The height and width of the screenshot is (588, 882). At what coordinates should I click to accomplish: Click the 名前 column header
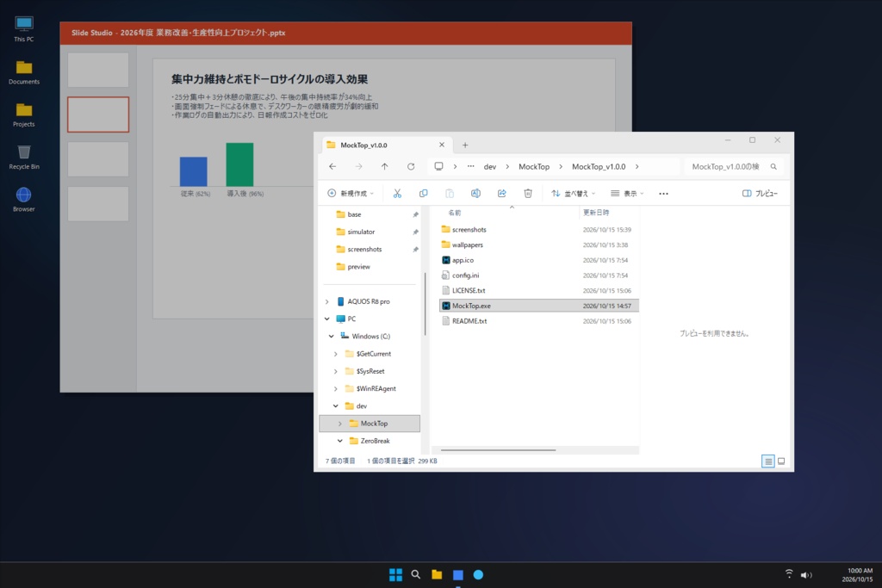coord(455,213)
